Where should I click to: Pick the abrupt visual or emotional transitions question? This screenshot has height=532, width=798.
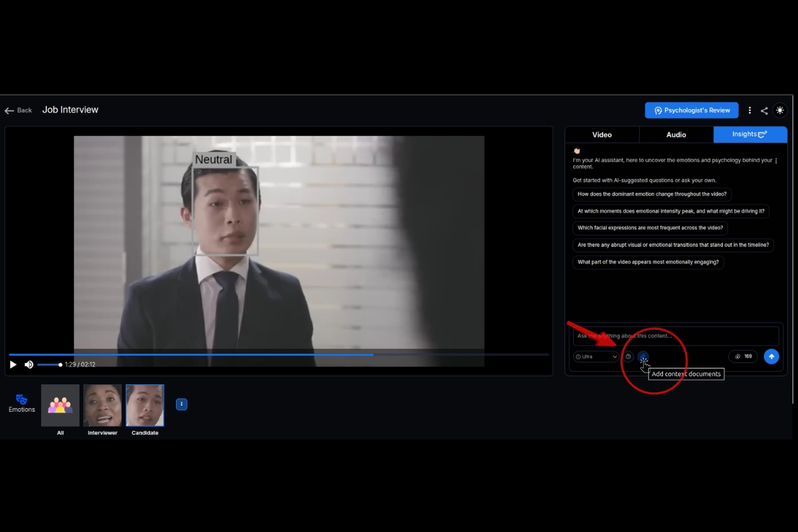tap(673, 245)
